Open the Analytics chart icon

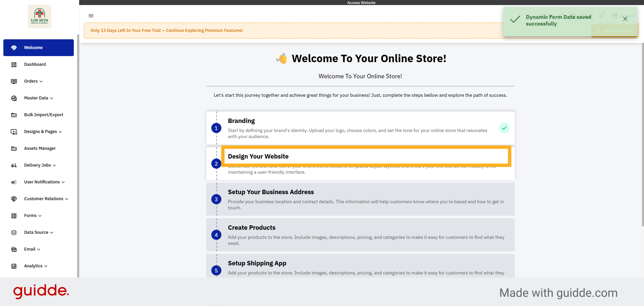(14, 266)
